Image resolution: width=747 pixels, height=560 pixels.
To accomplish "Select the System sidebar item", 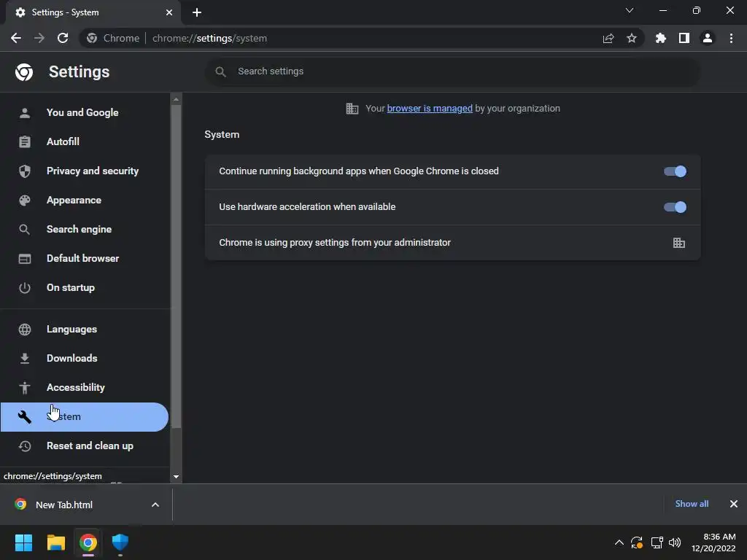I will coord(85,416).
